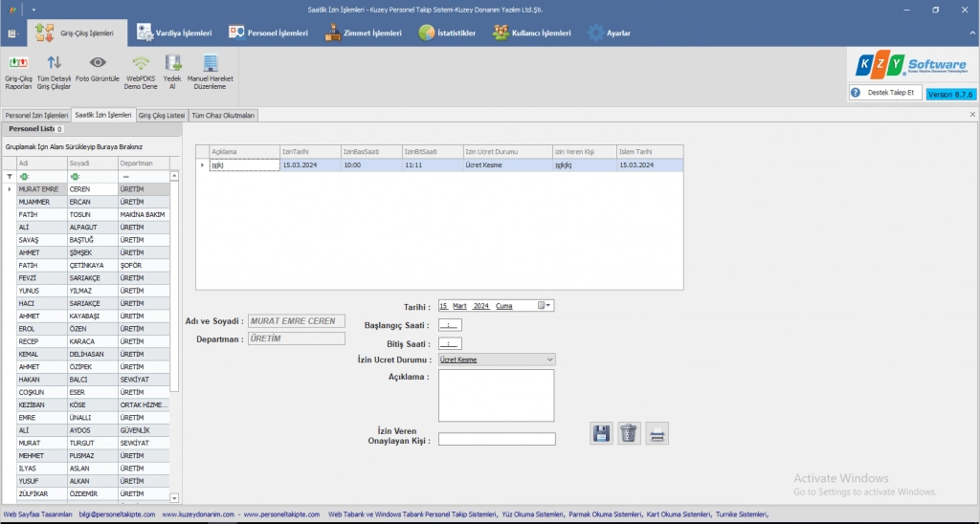Click the Başlangıç Saati time field

[x=450, y=325]
